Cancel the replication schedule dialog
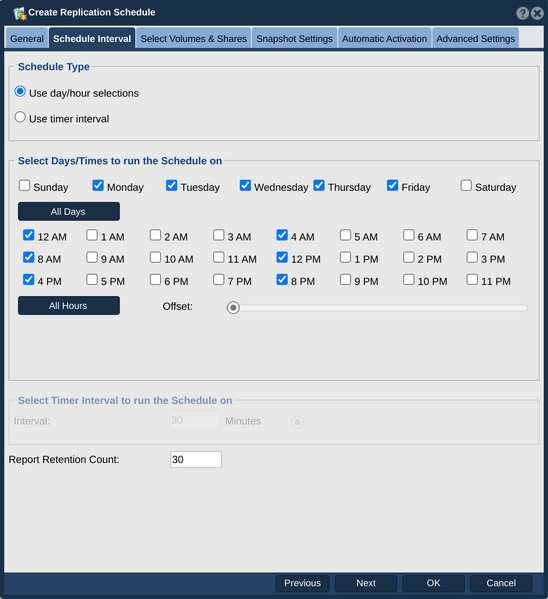 tap(501, 583)
